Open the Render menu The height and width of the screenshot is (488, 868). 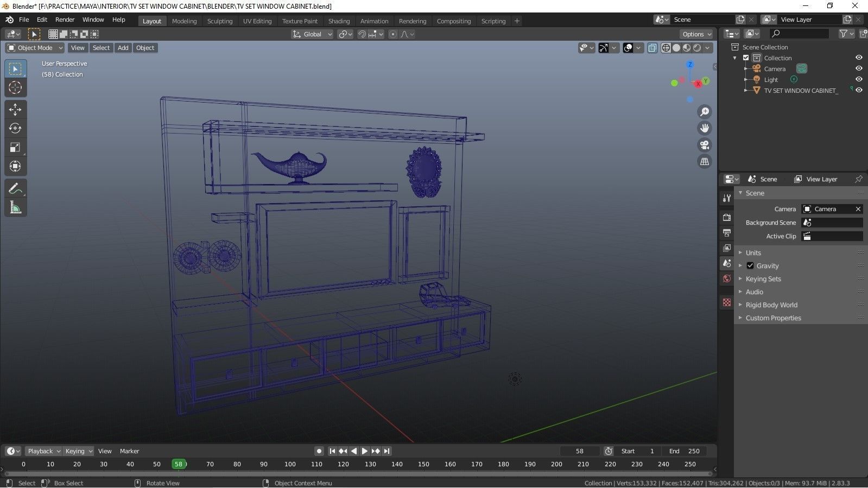click(x=65, y=20)
